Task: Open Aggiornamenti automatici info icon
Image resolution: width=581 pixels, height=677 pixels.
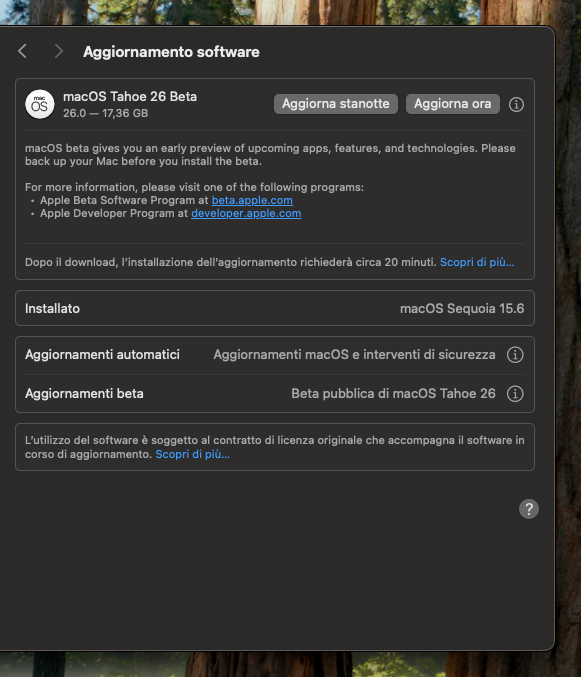Action: [x=515, y=355]
